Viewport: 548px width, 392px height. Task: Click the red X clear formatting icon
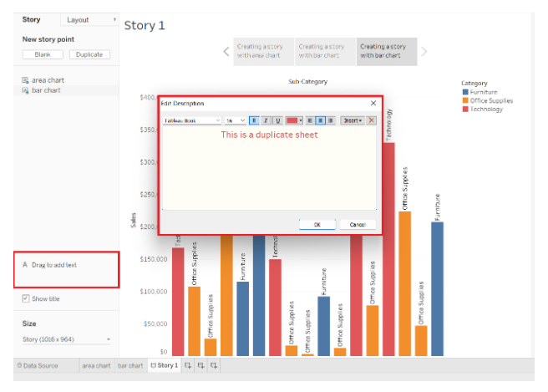(372, 120)
